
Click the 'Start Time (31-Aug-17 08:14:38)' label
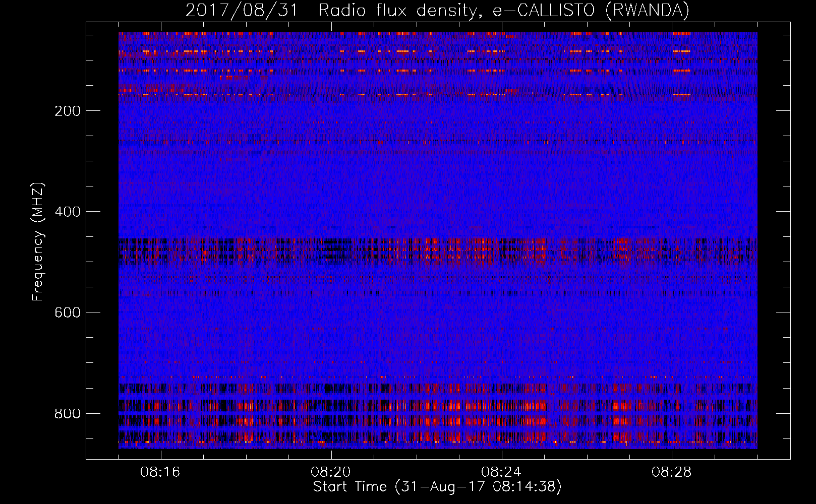tap(437, 487)
